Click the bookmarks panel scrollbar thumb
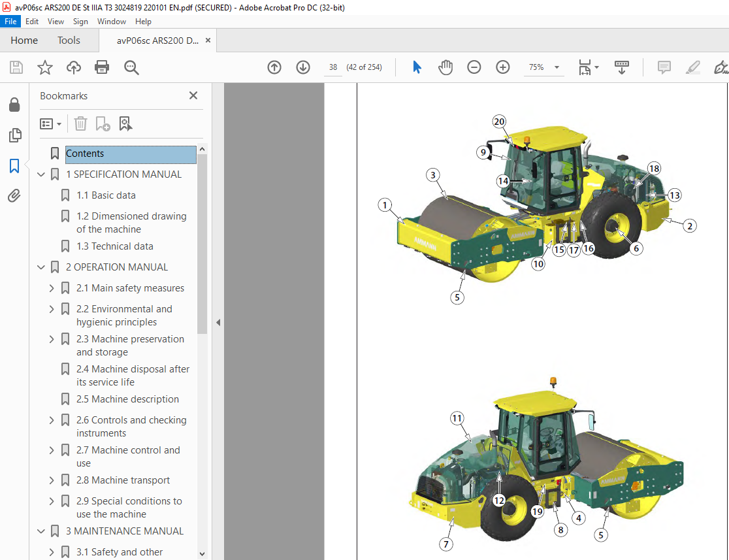The height and width of the screenshot is (560, 729). point(202,244)
